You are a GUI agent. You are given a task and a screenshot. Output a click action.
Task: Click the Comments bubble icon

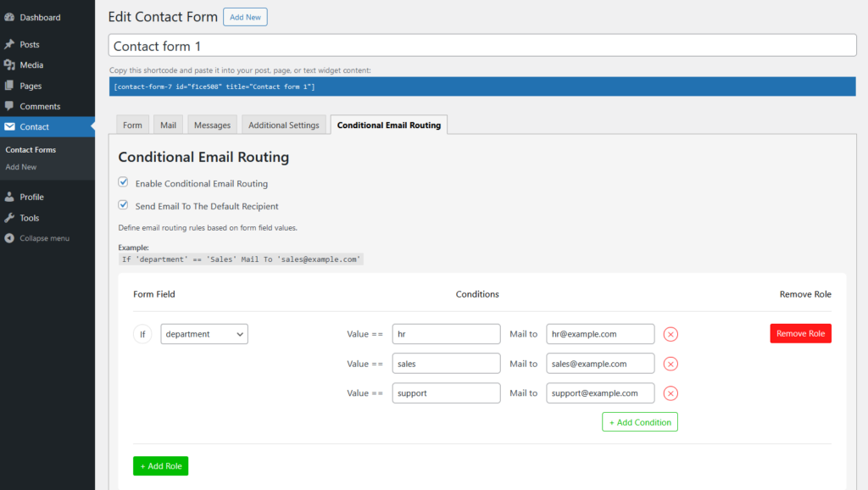point(9,107)
